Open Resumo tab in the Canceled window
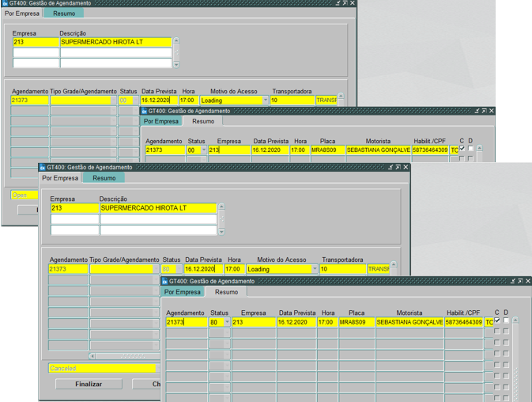The height and width of the screenshot is (402, 532). (x=104, y=178)
